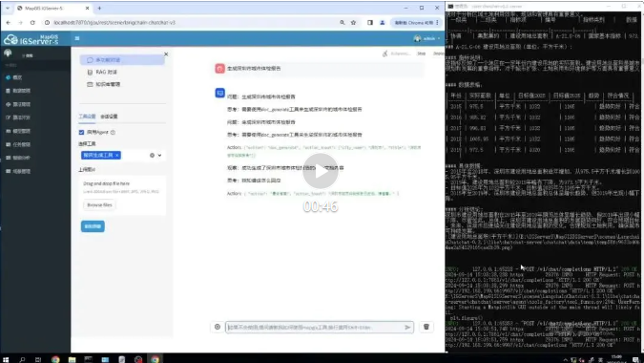Click the Stop button at top right

pyautogui.click(x=422, y=53)
